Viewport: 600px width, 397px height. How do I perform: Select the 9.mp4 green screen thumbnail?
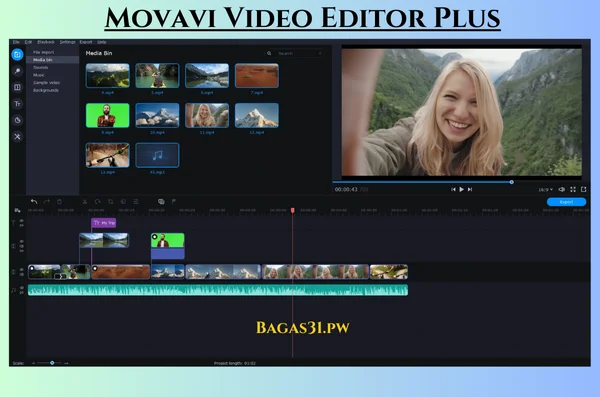(108, 115)
